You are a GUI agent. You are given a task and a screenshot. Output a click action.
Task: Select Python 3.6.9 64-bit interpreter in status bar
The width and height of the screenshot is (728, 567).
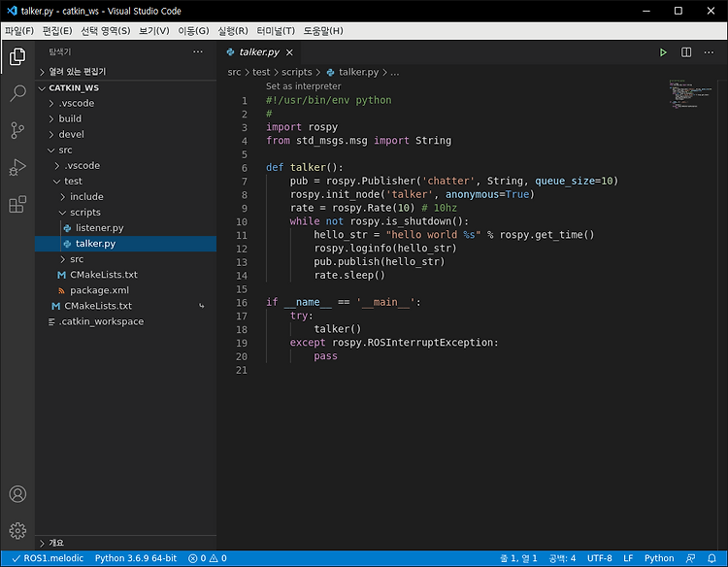coord(136,558)
